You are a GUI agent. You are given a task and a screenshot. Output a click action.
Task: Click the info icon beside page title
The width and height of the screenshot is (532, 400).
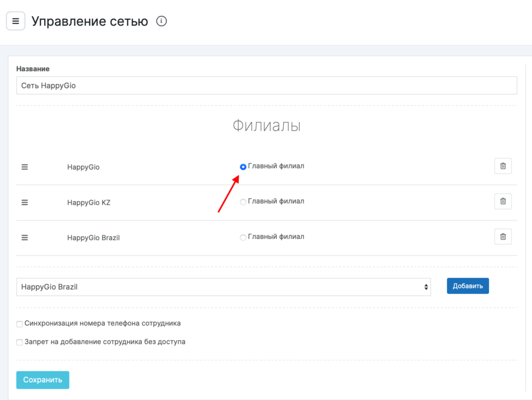tap(162, 21)
